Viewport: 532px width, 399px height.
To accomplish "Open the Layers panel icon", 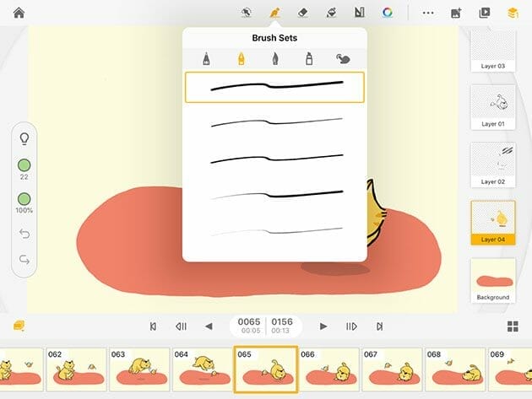I will point(512,13).
